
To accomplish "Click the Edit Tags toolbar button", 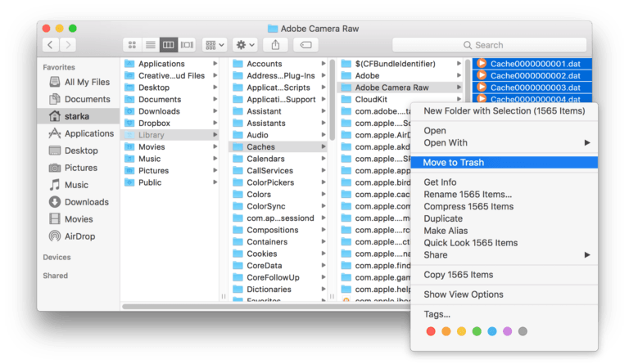I will (x=305, y=45).
